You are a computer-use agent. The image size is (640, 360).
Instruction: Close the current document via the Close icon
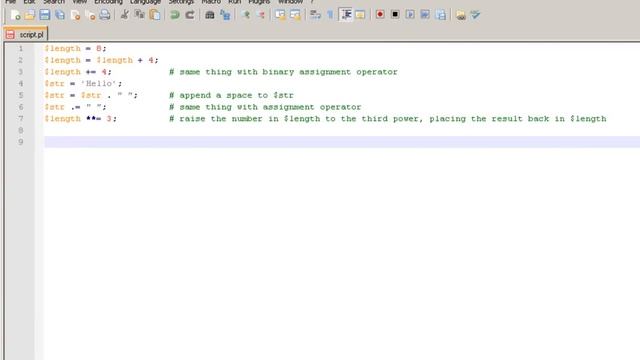click(76, 15)
